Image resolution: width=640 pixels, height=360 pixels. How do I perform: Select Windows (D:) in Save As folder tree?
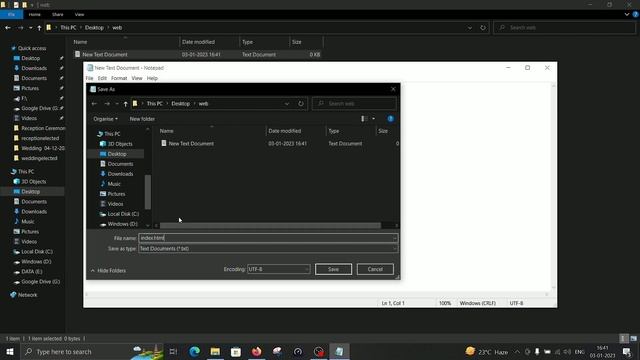point(122,224)
